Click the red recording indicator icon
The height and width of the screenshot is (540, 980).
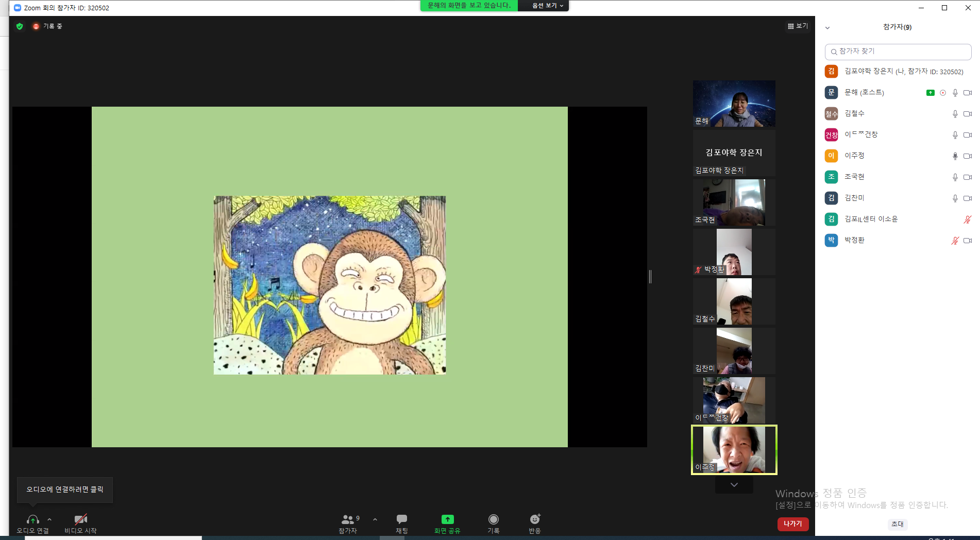(x=36, y=26)
